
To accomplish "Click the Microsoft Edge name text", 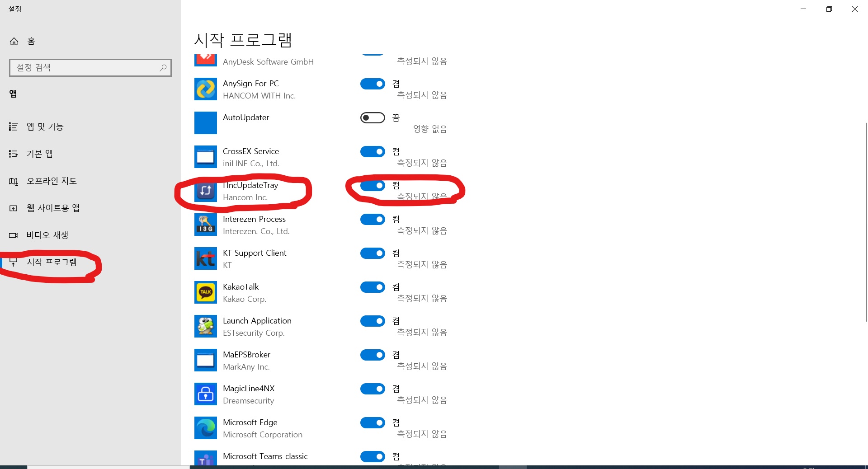I will point(250,422).
